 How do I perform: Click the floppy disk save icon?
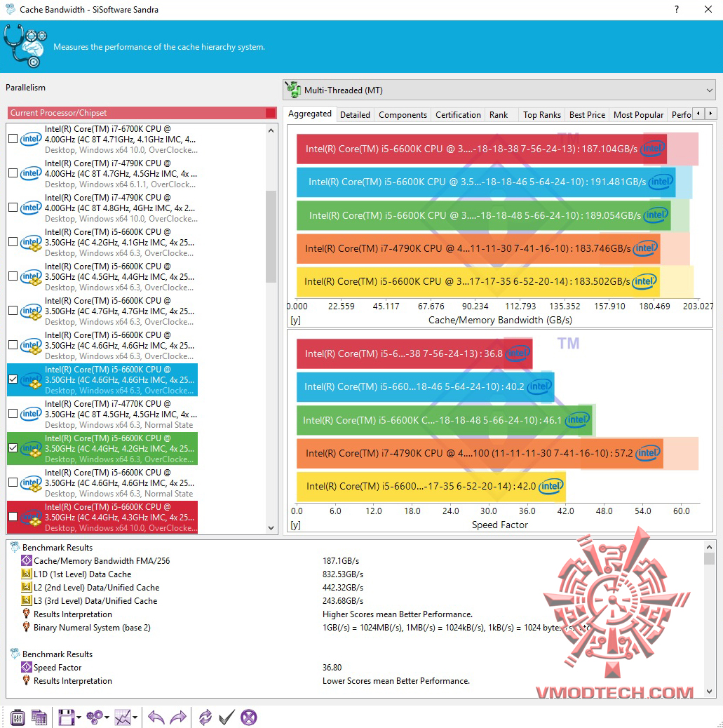66,717
